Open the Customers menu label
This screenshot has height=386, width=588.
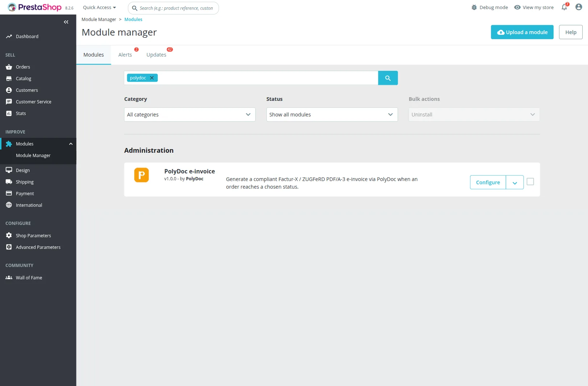(x=27, y=90)
